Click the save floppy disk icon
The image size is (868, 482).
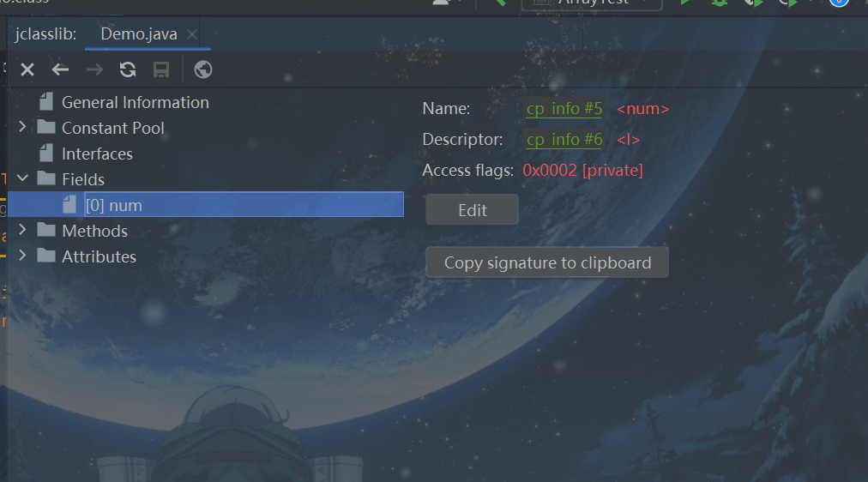161,69
